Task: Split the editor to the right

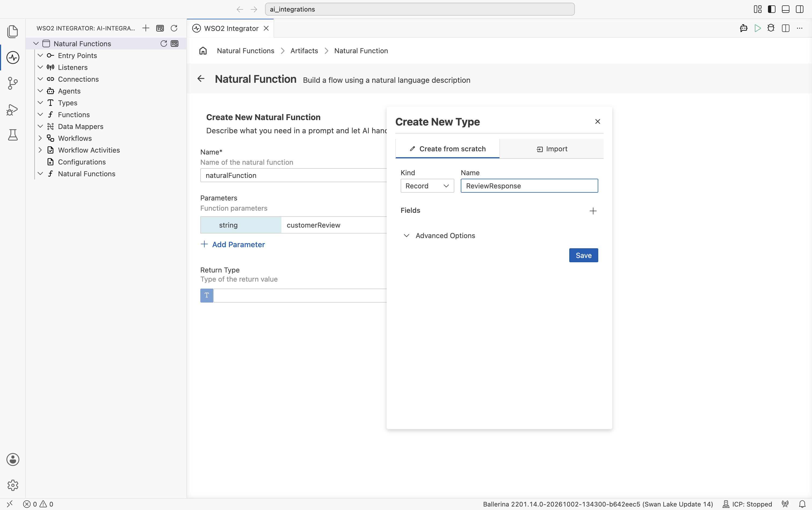Action: (785, 28)
